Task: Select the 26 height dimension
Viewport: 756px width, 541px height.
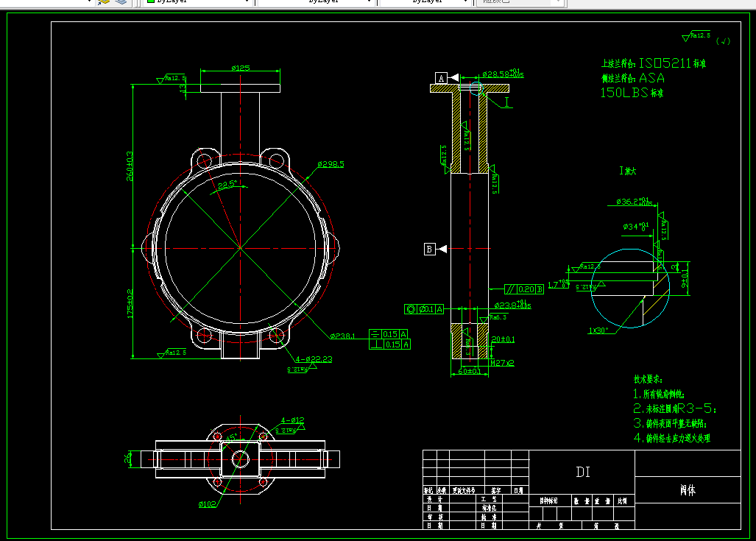Action: [128, 459]
